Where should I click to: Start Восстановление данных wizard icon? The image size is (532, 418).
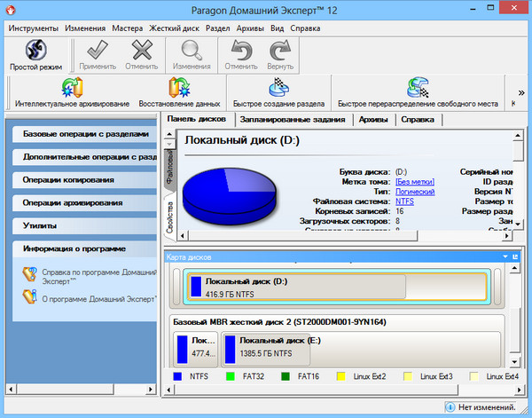pyautogui.click(x=182, y=89)
